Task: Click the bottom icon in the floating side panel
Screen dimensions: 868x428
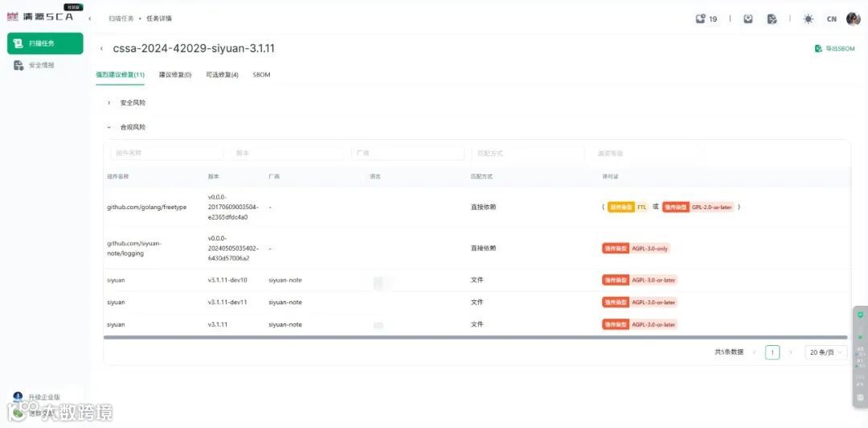Action: pyautogui.click(x=860, y=397)
